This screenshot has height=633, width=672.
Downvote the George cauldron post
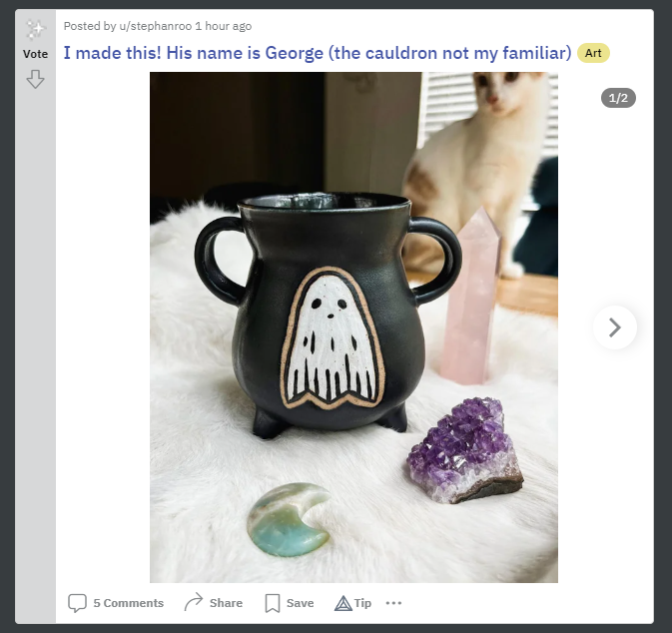click(35, 79)
